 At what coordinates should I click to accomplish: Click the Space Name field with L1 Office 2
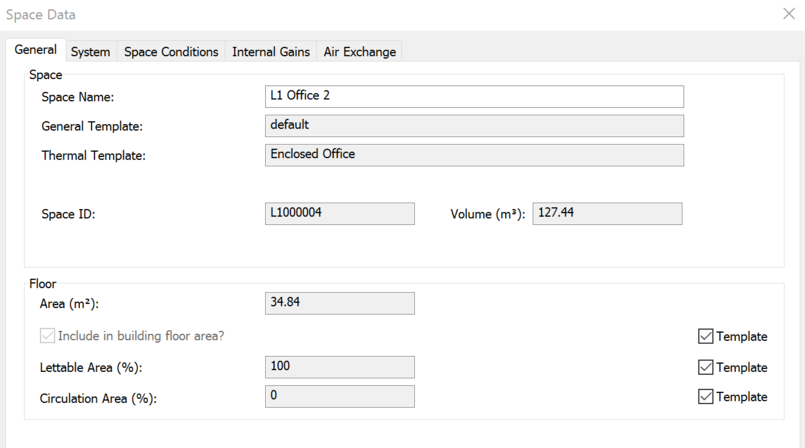tap(474, 96)
